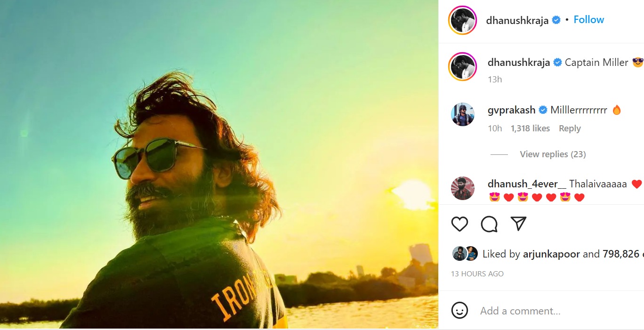644x330 pixels.
Task: Click the Captain Miller post photo
Action: pyautogui.click(x=219, y=164)
